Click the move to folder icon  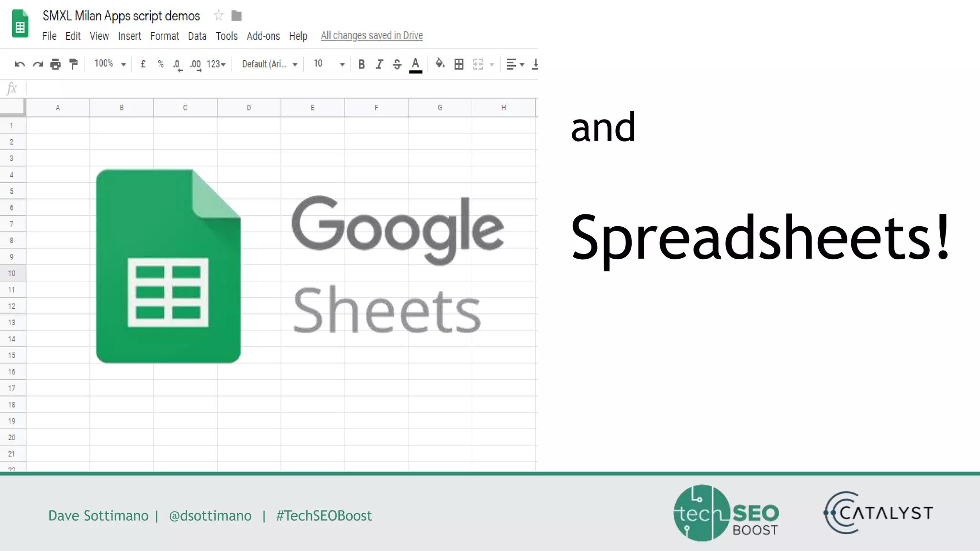pyautogui.click(x=236, y=16)
